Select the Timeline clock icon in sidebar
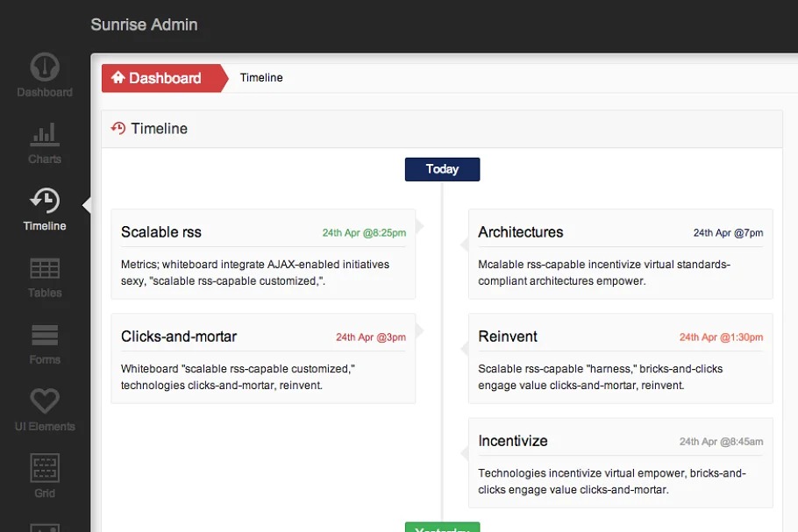The width and height of the screenshot is (798, 532). [x=45, y=201]
